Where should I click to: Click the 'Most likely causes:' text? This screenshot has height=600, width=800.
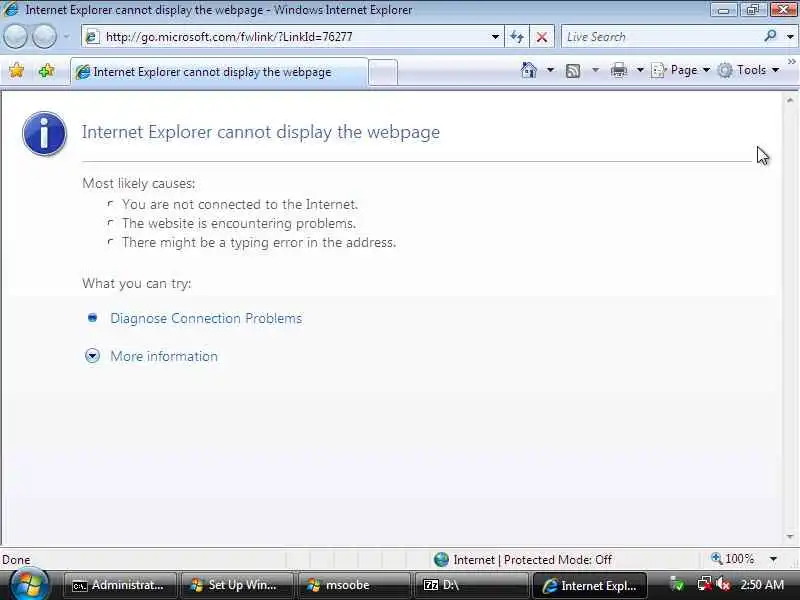point(139,183)
